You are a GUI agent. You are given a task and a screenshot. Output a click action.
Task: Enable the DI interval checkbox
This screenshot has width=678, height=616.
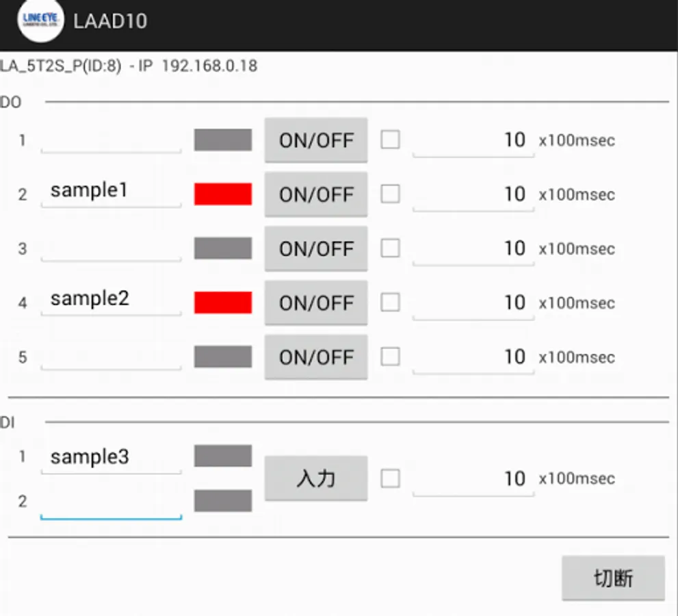pyautogui.click(x=390, y=478)
